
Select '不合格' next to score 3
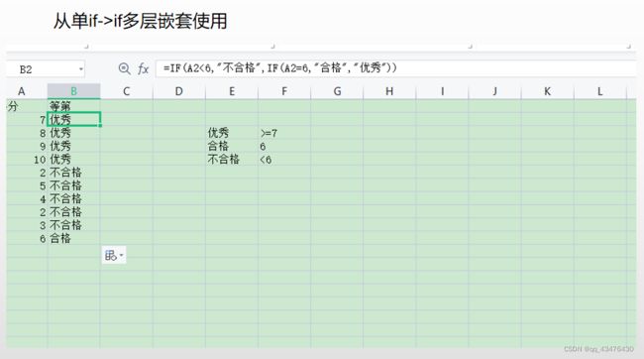[74, 225]
